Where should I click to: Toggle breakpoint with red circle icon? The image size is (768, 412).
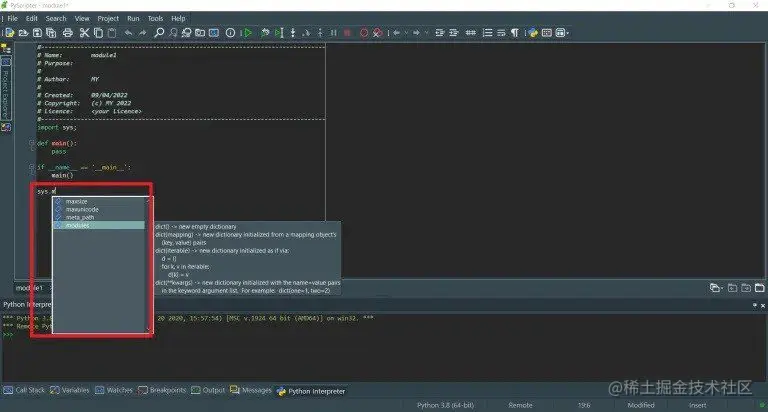click(364, 33)
